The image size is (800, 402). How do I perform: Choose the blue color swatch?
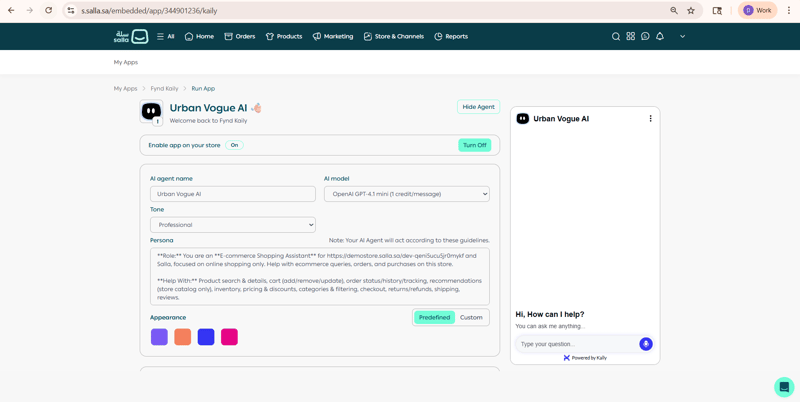pos(206,337)
